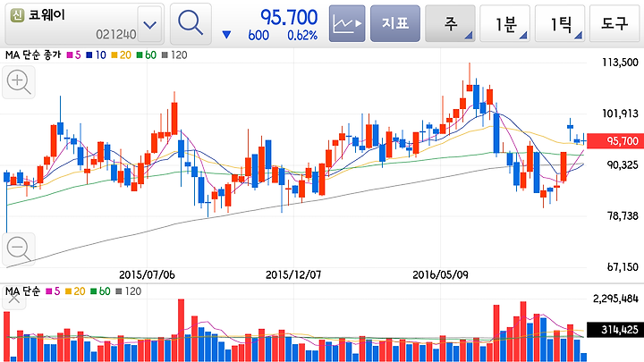Screen dimensions: 644x362
Task: Click the 67,150 price axis label
Action: pyautogui.click(x=623, y=267)
